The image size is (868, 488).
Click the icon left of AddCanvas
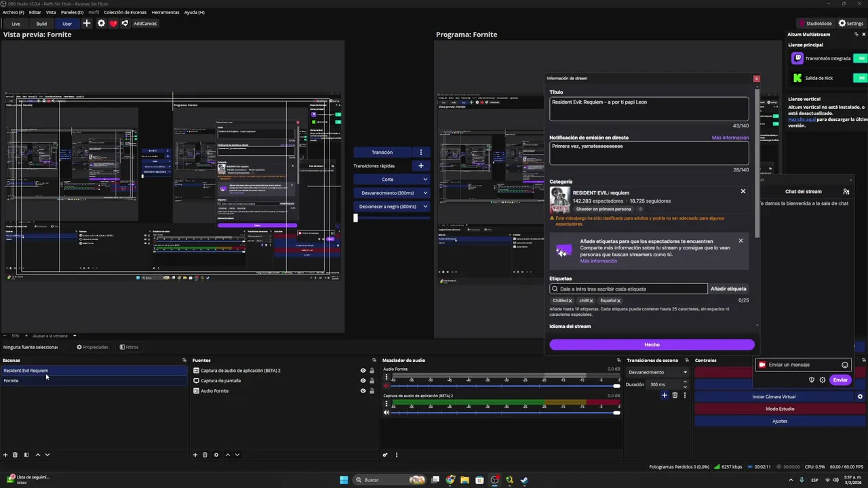[x=125, y=23]
